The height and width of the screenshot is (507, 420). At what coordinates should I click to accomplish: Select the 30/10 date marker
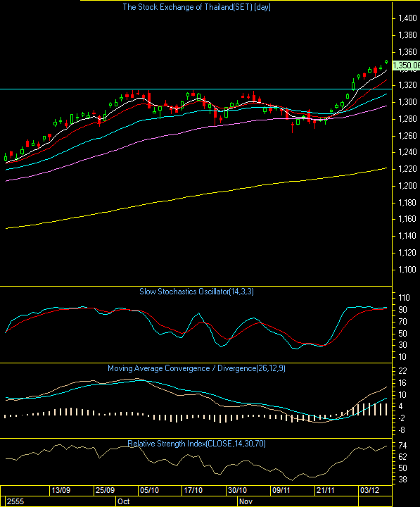238,490
